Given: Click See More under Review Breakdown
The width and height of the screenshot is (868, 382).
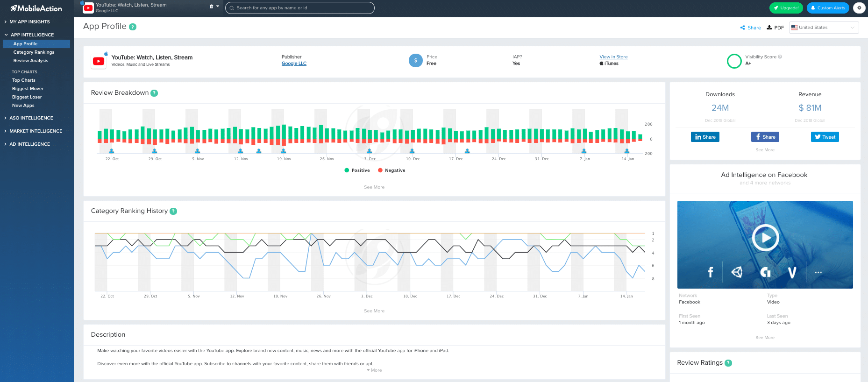Looking at the screenshot, I should pyautogui.click(x=374, y=187).
